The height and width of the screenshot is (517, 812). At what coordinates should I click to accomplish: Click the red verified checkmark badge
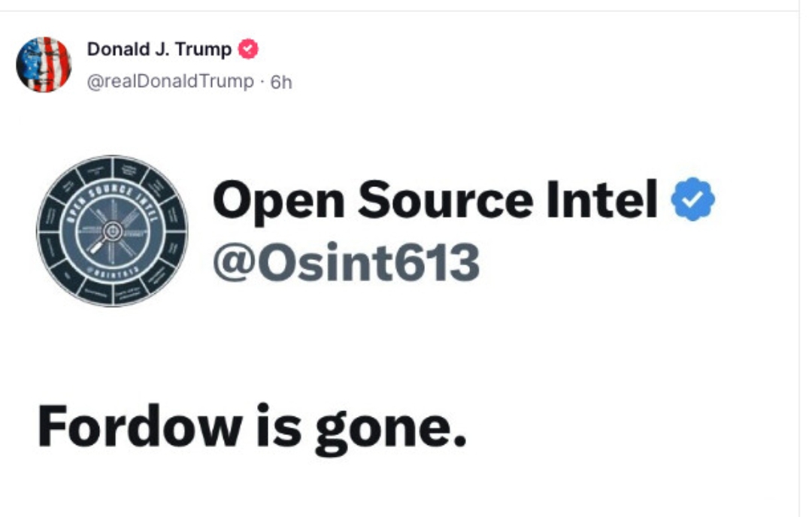(248, 49)
